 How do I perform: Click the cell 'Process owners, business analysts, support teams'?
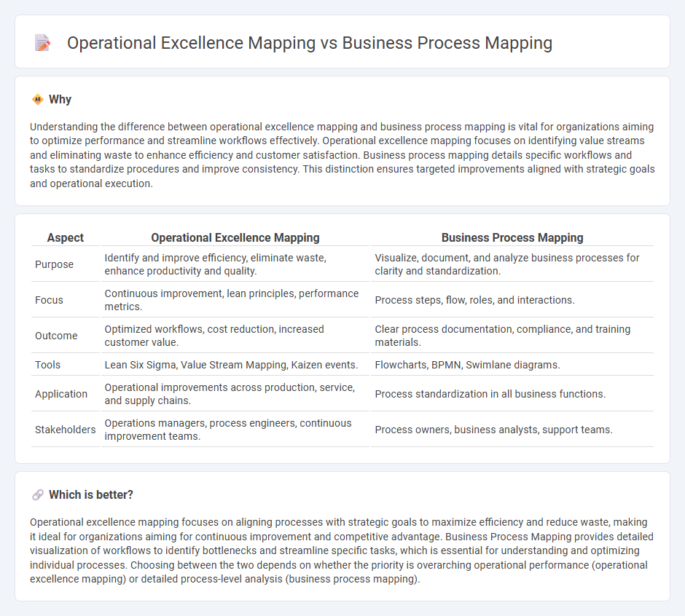pos(512,430)
